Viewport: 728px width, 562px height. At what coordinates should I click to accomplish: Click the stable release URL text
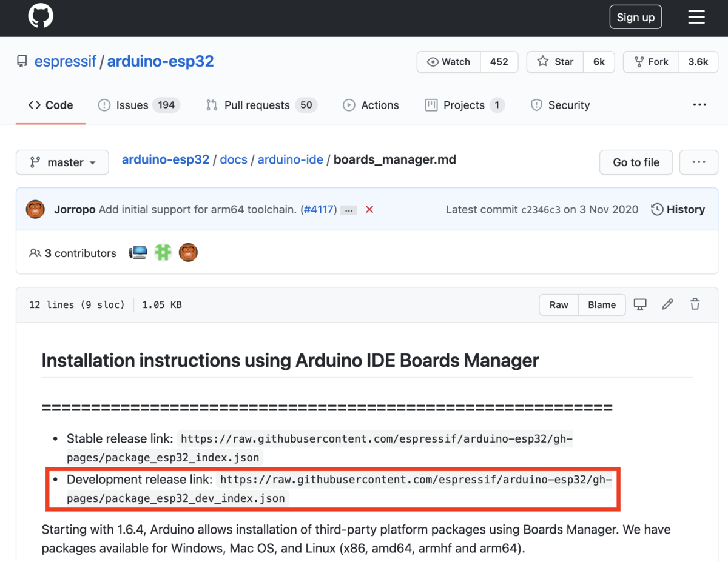(x=320, y=448)
